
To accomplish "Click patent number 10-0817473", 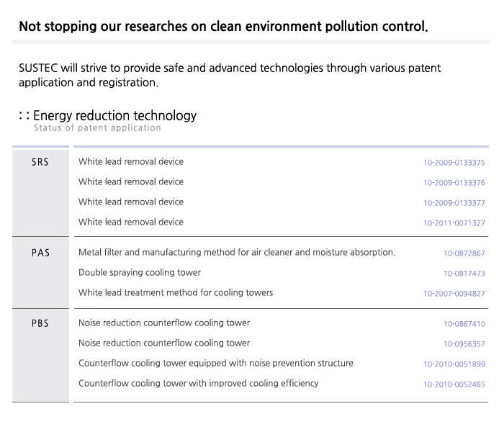I will (x=464, y=274).
